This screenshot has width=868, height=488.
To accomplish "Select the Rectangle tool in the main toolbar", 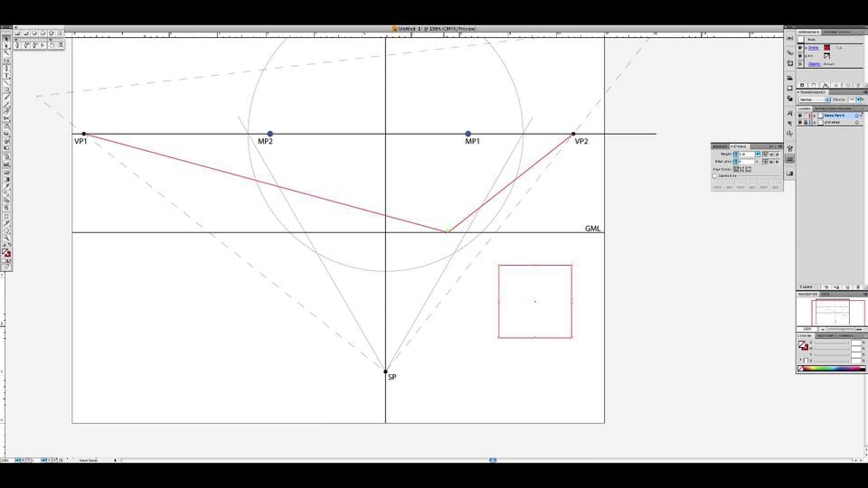I will [x=6, y=89].
